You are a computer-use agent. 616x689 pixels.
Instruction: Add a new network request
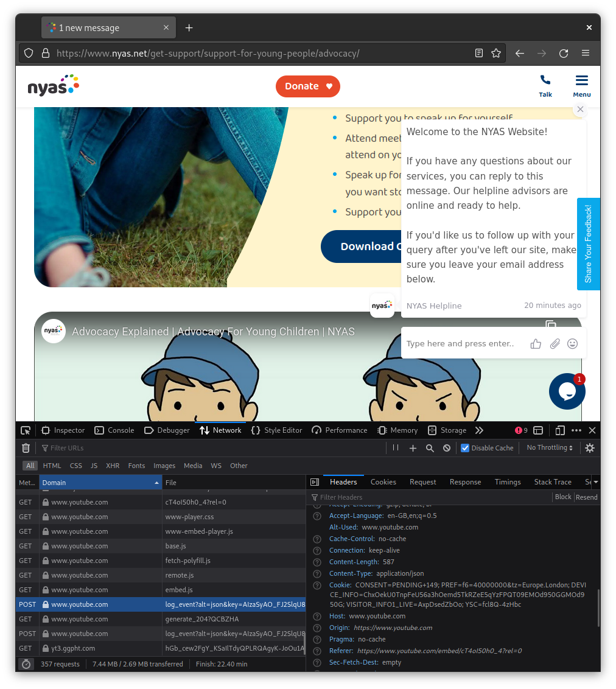point(413,448)
